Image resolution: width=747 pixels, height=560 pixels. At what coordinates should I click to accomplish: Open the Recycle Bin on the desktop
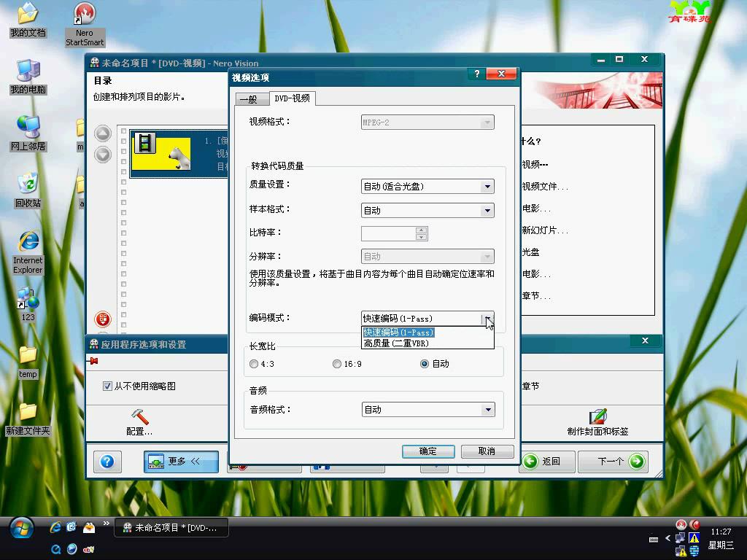tap(28, 190)
